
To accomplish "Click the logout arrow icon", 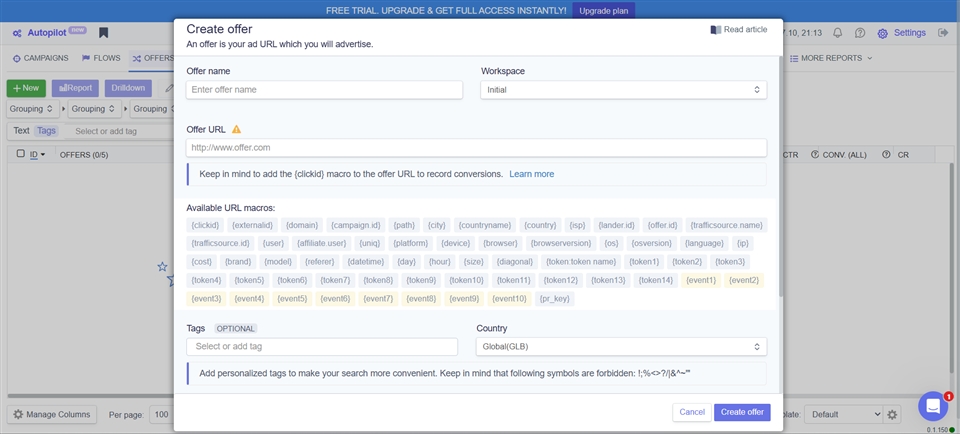I will (x=942, y=33).
